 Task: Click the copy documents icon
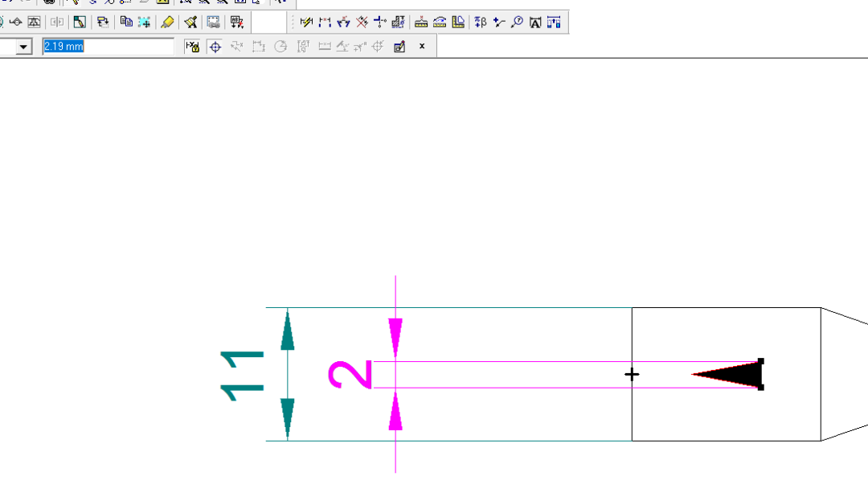pos(126,23)
